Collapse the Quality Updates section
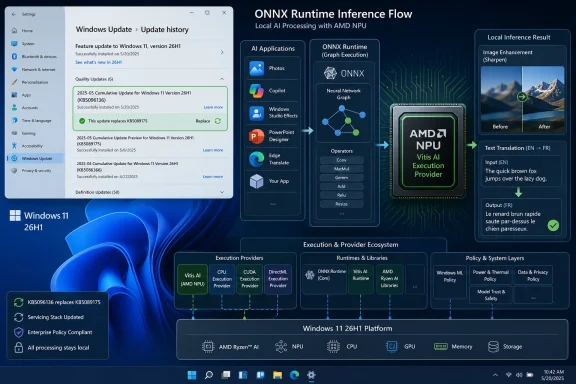576x384 pixels. coord(222,79)
